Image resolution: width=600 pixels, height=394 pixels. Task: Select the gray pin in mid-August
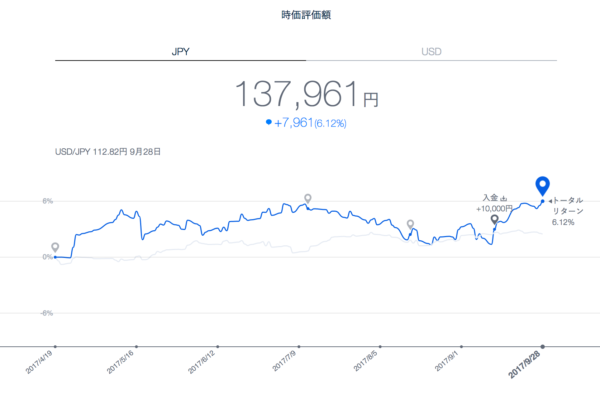pyautogui.click(x=410, y=224)
